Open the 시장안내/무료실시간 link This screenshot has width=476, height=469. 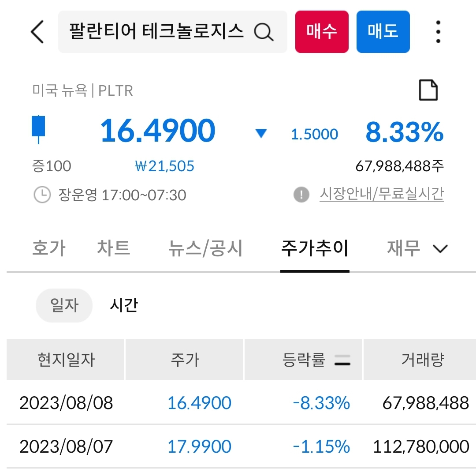[382, 194]
